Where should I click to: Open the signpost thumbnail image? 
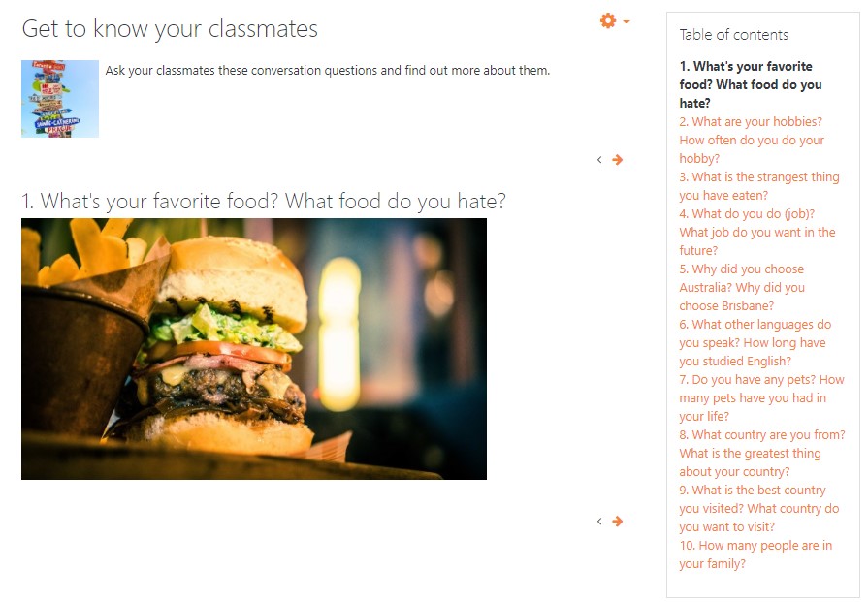pos(60,99)
